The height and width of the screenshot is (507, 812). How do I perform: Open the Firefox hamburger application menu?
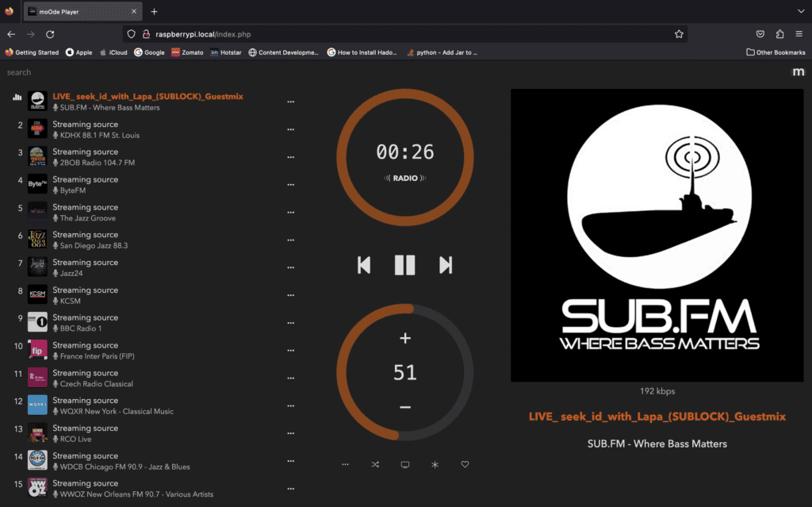pyautogui.click(x=799, y=34)
